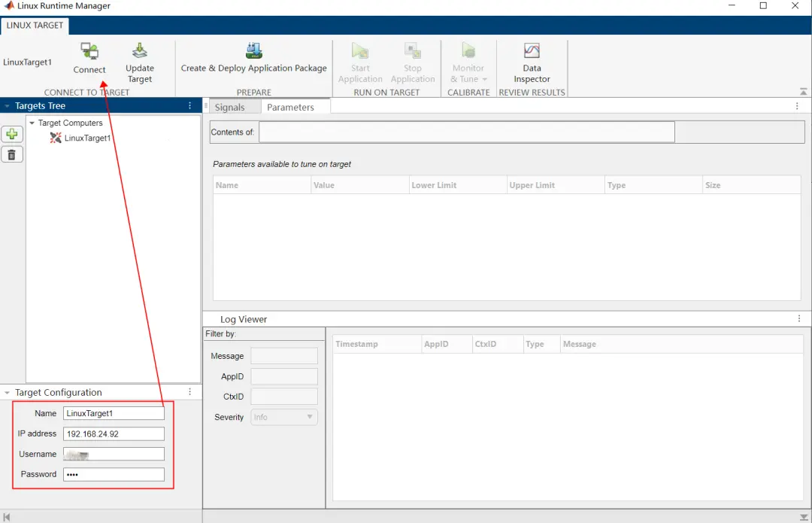Click the Message filter field
Image resolution: width=812 pixels, height=523 pixels.
point(283,356)
